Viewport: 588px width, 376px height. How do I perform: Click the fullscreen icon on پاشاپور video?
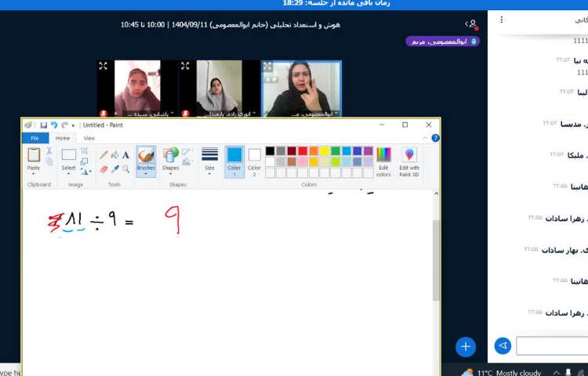[x=103, y=66]
